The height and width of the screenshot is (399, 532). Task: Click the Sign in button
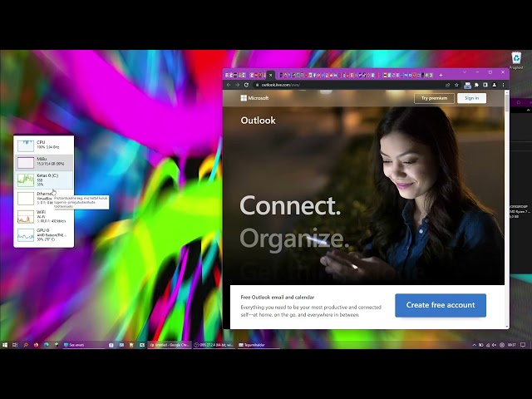point(471,98)
